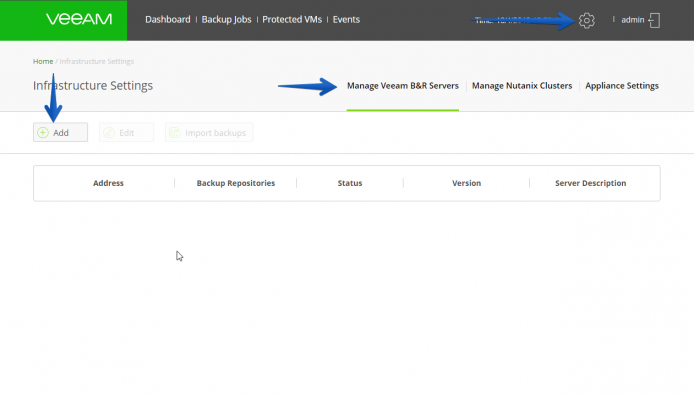Open settings via the gear icon
Image resolution: width=694 pixels, height=395 pixels.
point(586,20)
